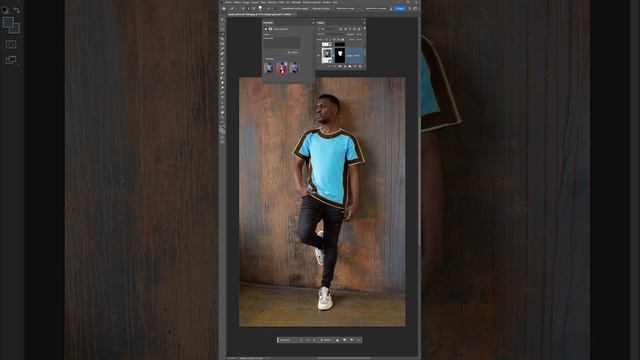Click add layer style fx icon
This screenshot has width=640, height=360.
point(334,66)
